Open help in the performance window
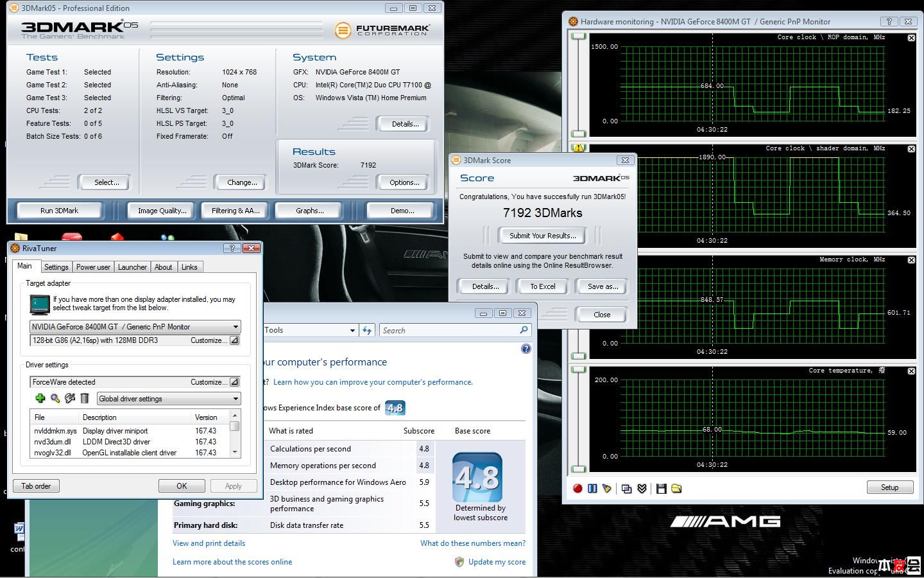Screen dimensions: 924x578 pyautogui.click(x=526, y=349)
